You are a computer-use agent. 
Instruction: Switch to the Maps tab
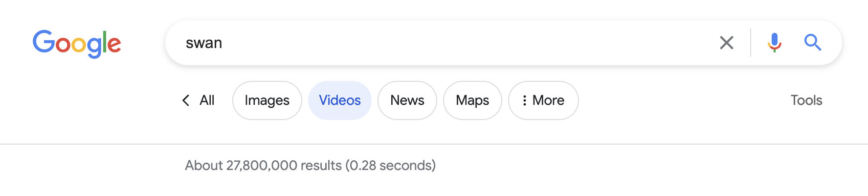(x=472, y=100)
